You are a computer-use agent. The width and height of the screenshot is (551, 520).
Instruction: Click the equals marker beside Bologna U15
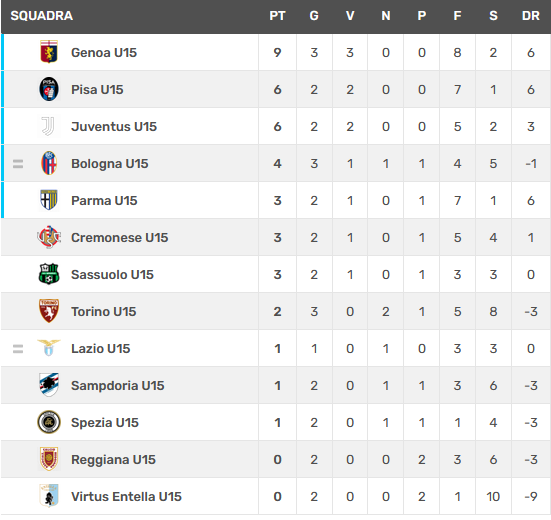click(18, 164)
